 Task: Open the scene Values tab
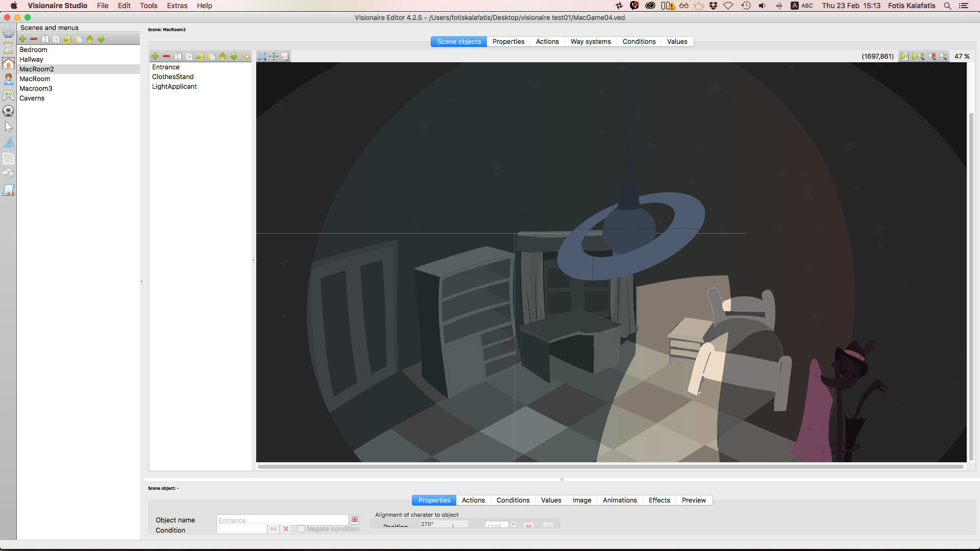pos(677,42)
